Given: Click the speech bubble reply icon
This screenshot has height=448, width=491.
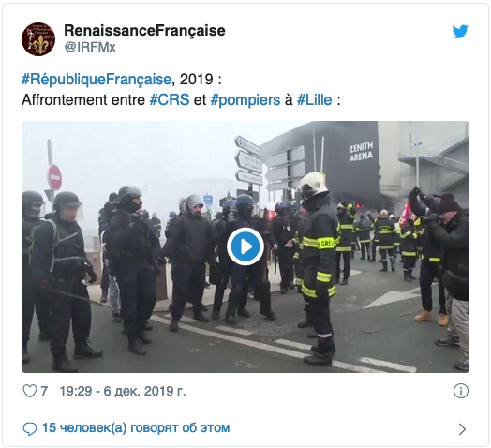Looking at the screenshot, I should point(30,428).
